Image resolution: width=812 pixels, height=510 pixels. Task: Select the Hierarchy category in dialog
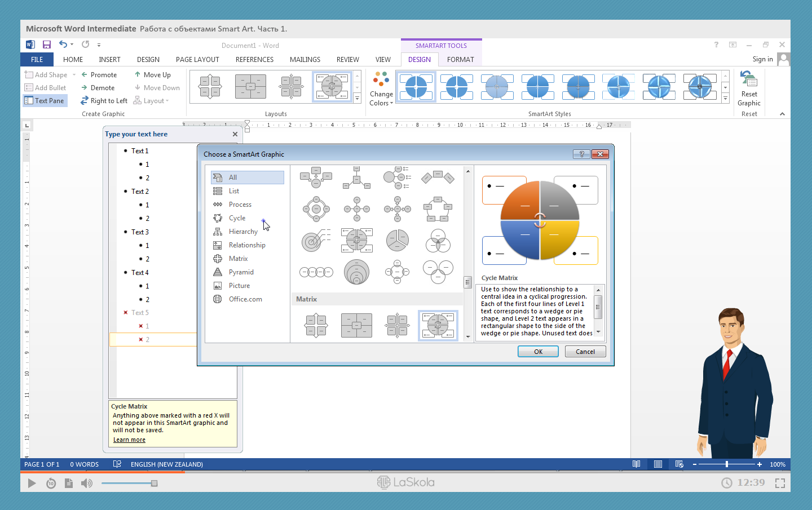pos(243,232)
